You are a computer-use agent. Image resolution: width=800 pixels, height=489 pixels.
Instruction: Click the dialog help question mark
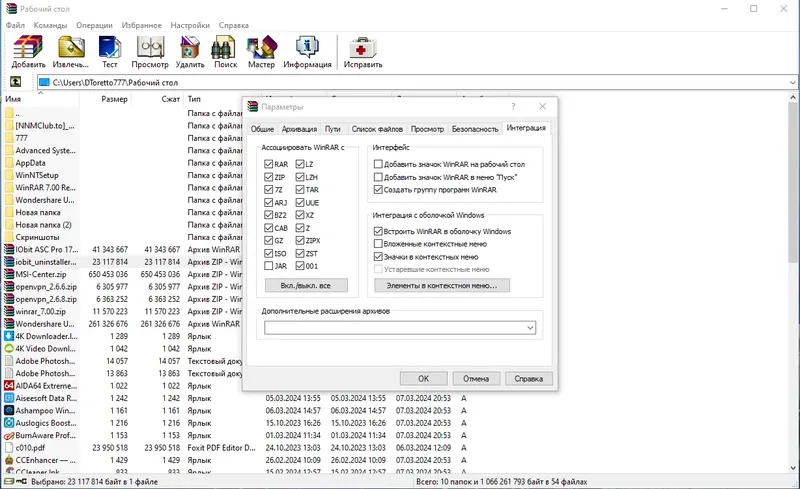coord(513,106)
